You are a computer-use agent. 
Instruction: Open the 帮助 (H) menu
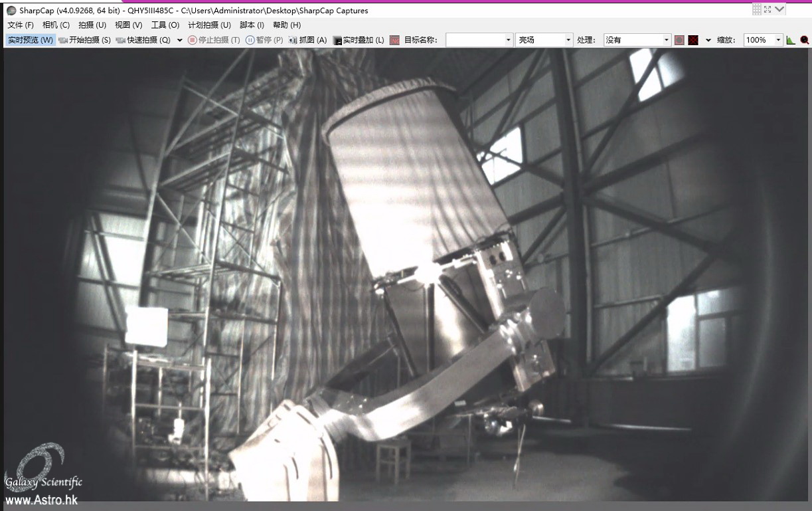coord(287,25)
